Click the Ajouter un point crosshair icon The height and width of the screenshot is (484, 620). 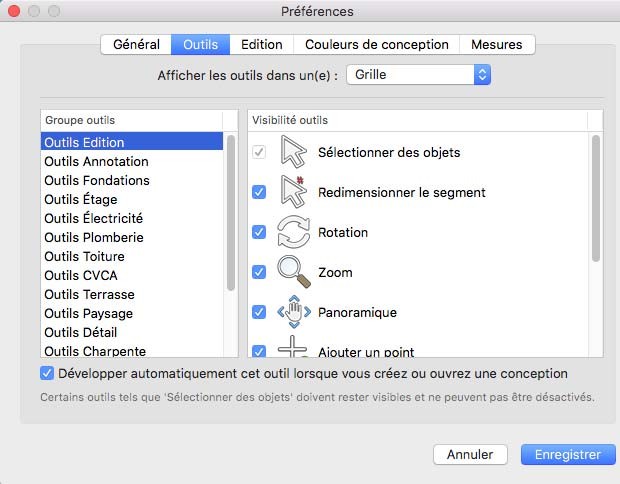(x=294, y=349)
